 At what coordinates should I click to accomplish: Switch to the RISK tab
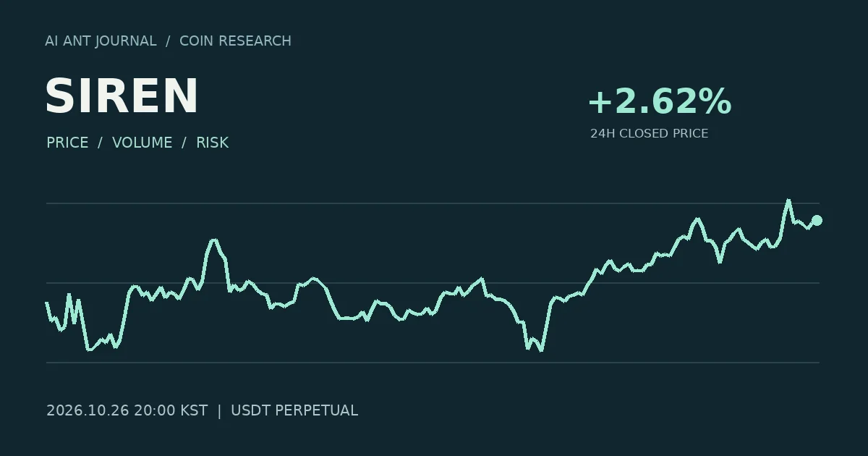click(x=213, y=143)
